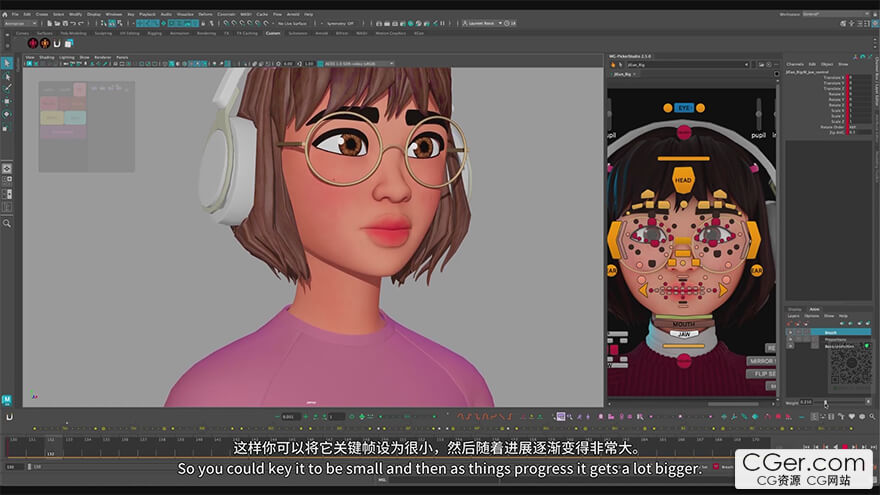Select the arrow Select tool in left toolbox

[x=7, y=63]
